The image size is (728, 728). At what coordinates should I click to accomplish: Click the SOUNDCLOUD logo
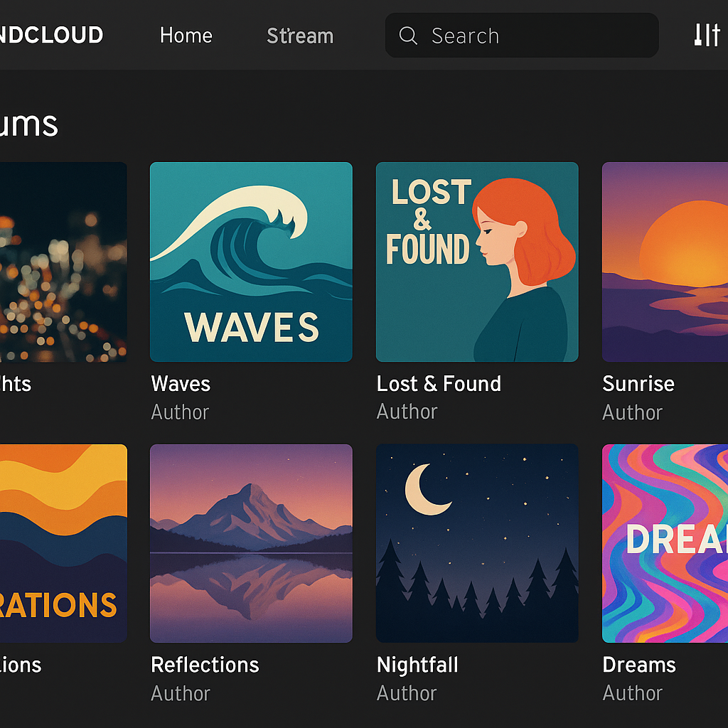tap(50, 35)
